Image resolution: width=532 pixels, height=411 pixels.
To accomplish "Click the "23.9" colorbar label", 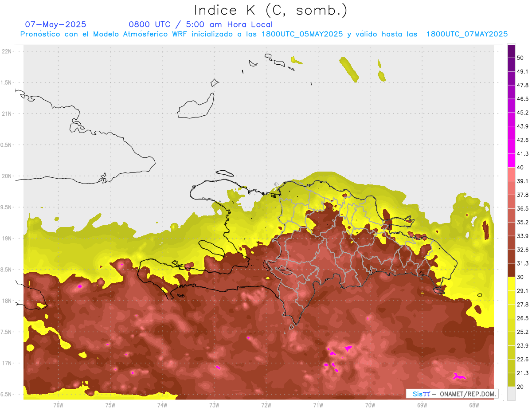I will 522,346.
